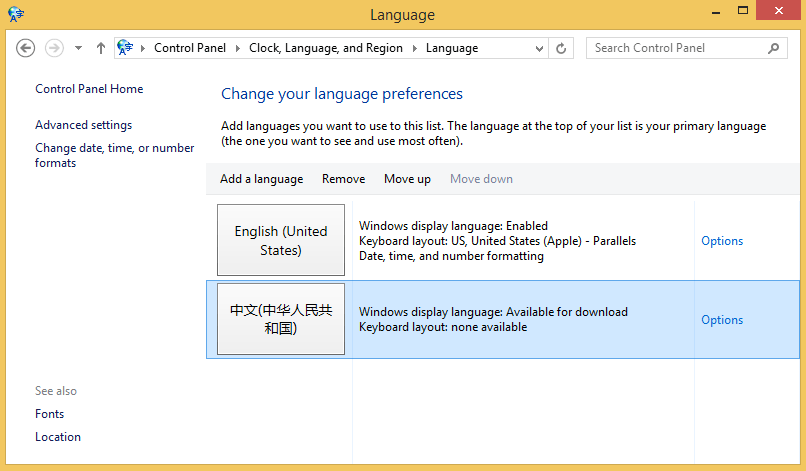This screenshot has width=806, height=471.
Task: Click the Language globe icon in address bar
Action: tap(125, 48)
